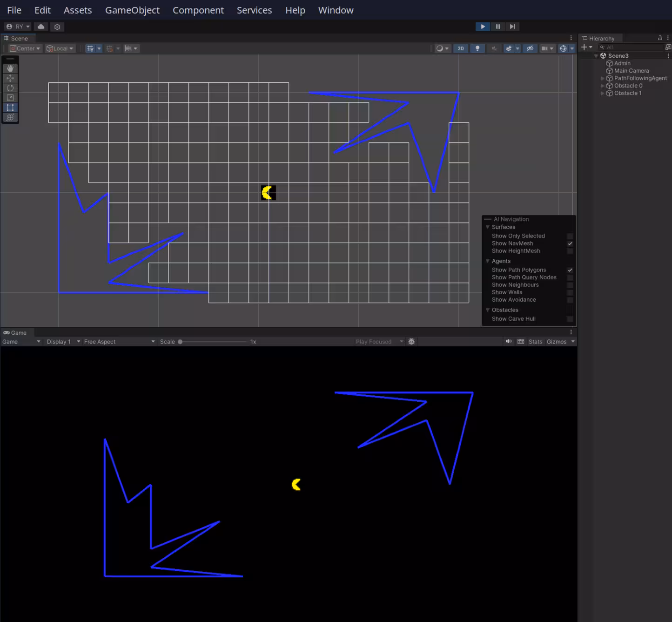The image size is (672, 622).
Task: Toggle the Gizmos globe icon in Scene
Action: point(563,48)
